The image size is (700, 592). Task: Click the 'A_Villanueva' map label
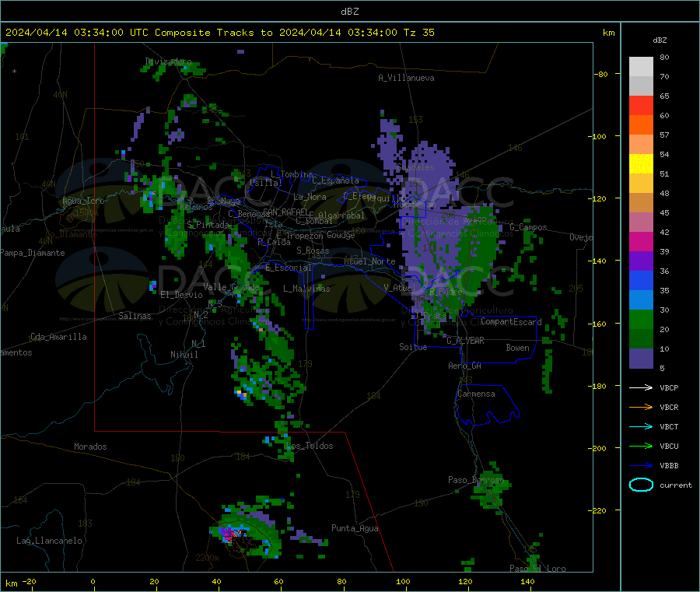[x=406, y=78]
